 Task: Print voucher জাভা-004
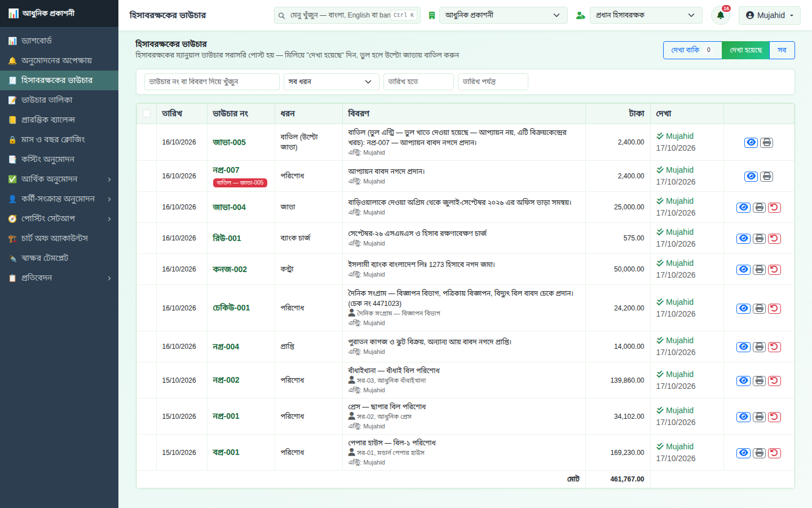click(759, 207)
